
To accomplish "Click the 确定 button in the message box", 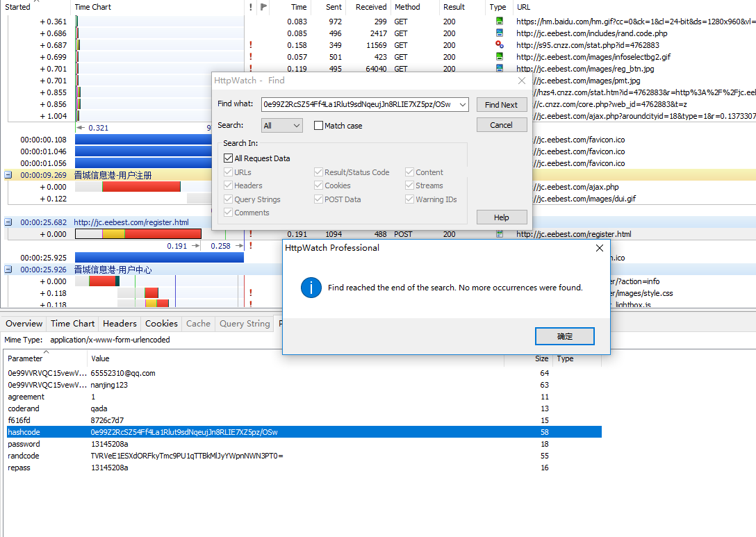I will point(564,336).
